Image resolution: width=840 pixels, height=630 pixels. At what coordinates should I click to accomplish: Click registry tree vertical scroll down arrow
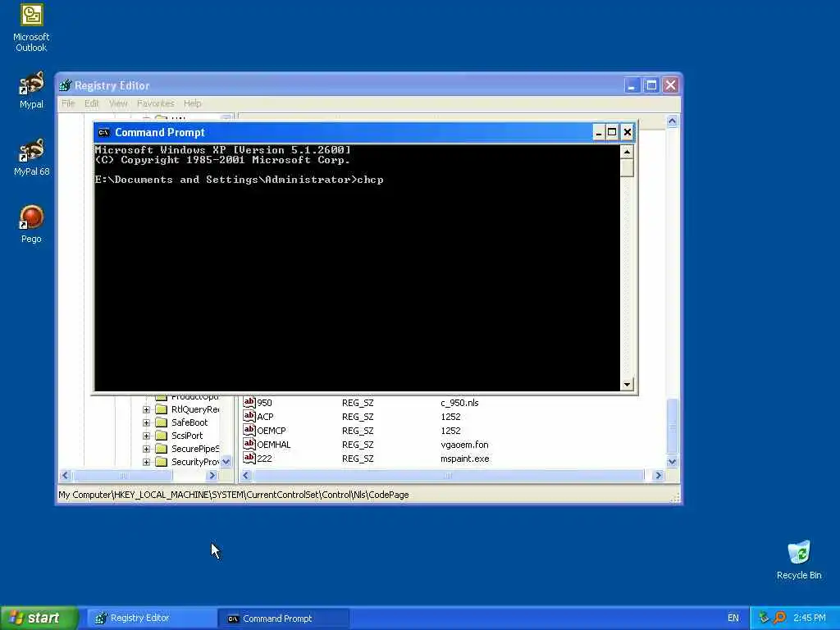[x=226, y=462]
